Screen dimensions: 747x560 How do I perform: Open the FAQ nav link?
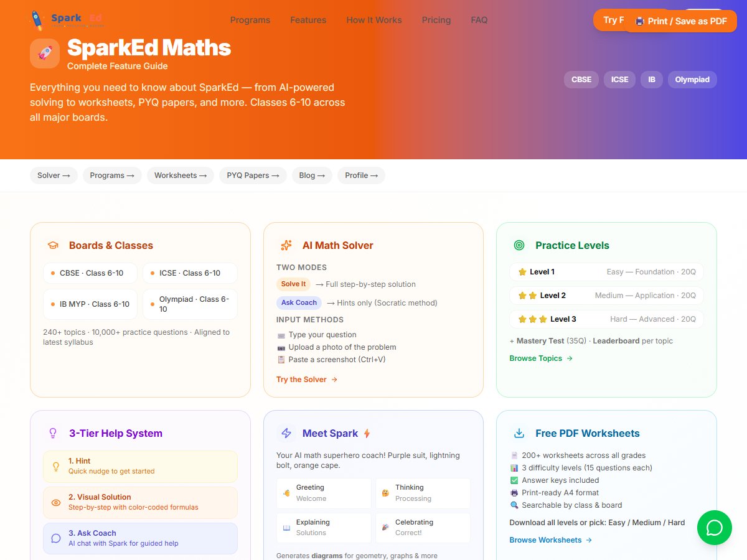479,20
